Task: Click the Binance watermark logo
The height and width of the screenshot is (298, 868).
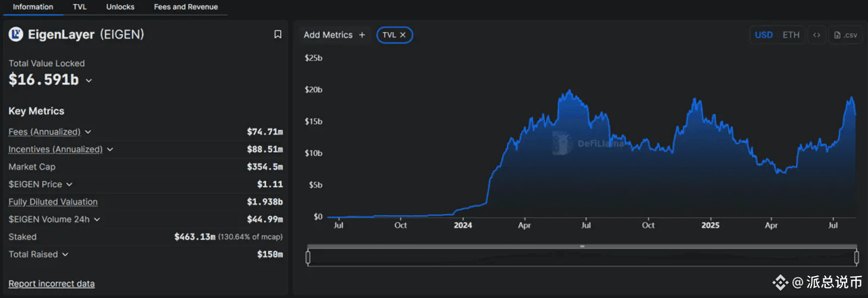Action: 780,282
